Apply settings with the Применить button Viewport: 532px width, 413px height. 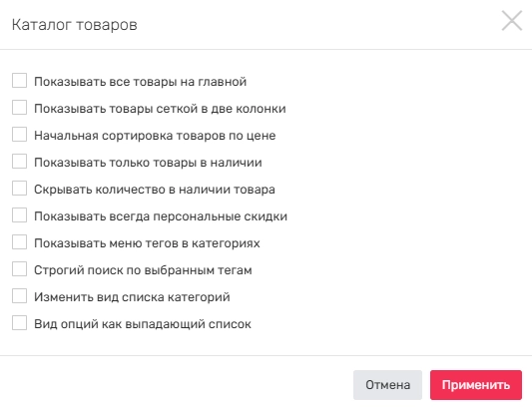click(x=476, y=385)
